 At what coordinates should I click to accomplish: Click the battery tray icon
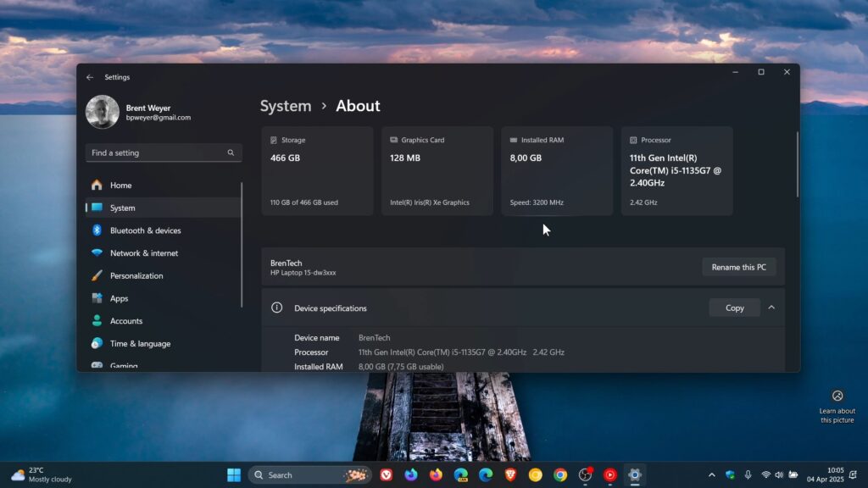[793, 475]
